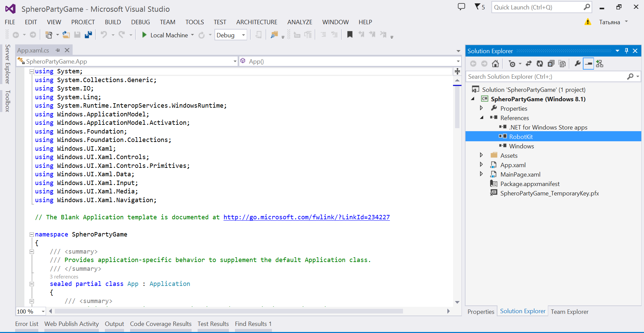Click the editor split-view handle above scrollbar
The height and width of the screenshot is (333, 644).
[457, 71]
